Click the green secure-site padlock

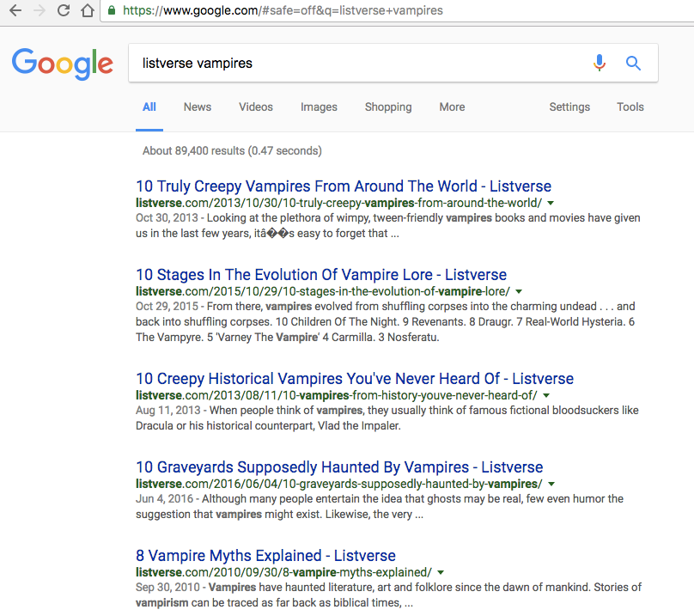(111, 11)
